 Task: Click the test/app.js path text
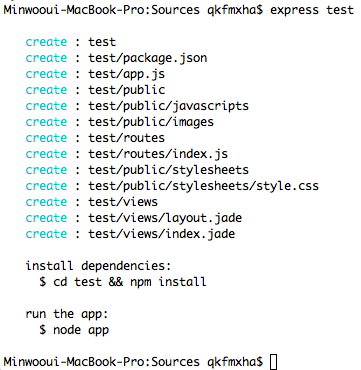[126, 74]
